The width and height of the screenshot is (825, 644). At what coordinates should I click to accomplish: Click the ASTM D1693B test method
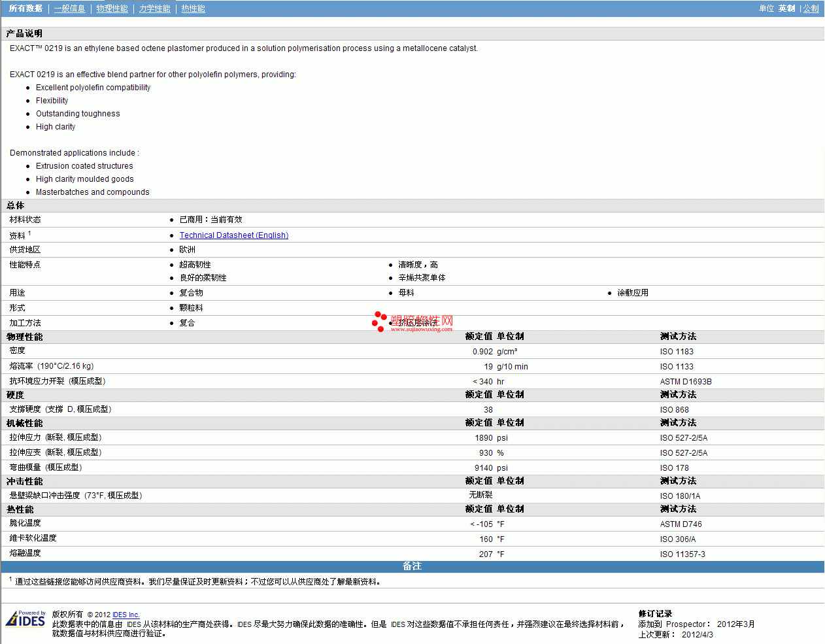(685, 382)
